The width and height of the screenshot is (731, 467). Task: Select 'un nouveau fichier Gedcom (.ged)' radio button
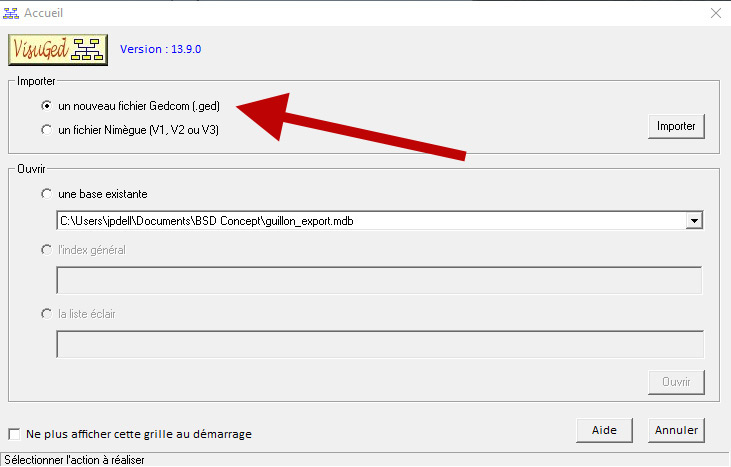click(x=46, y=106)
